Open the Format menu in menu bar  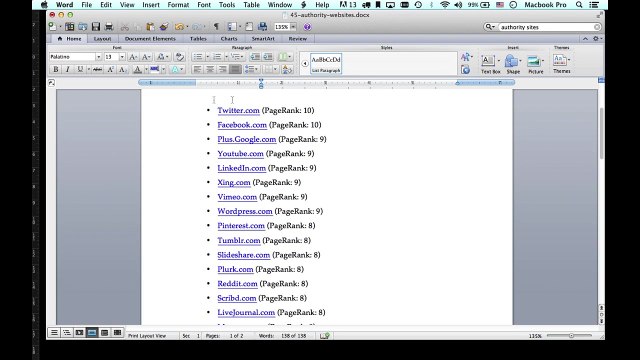coord(178,5)
